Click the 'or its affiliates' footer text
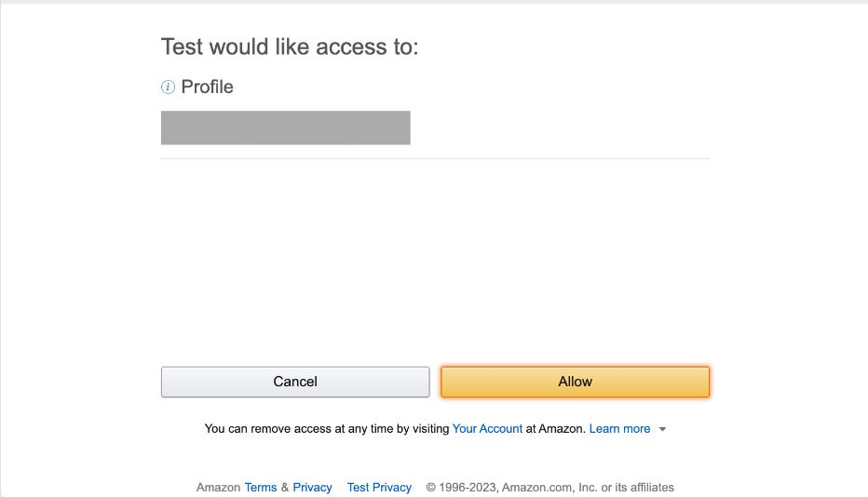Viewport: 868px width, 497px height. click(x=637, y=488)
